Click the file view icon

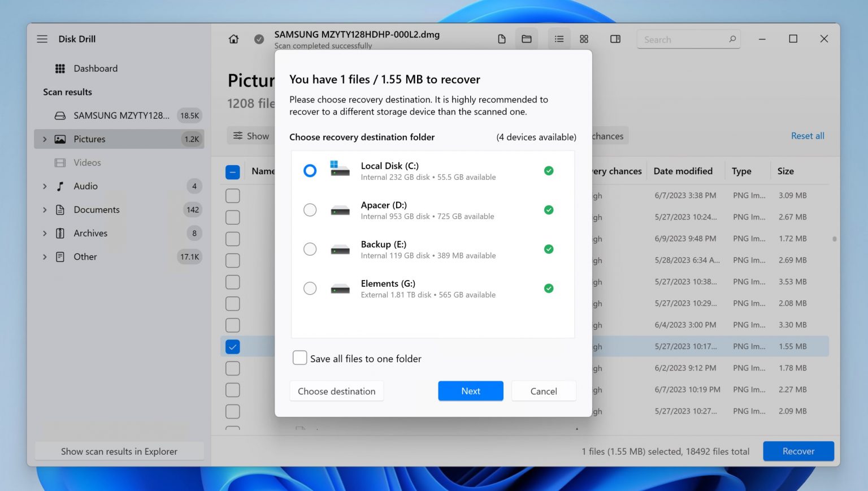pyautogui.click(x=501, y=38)
